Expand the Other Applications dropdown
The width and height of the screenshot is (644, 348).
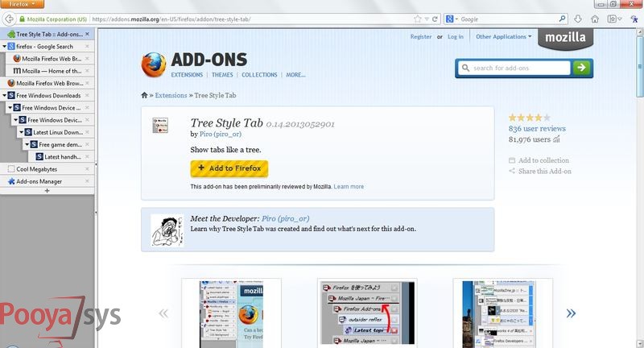click(504, 36)
